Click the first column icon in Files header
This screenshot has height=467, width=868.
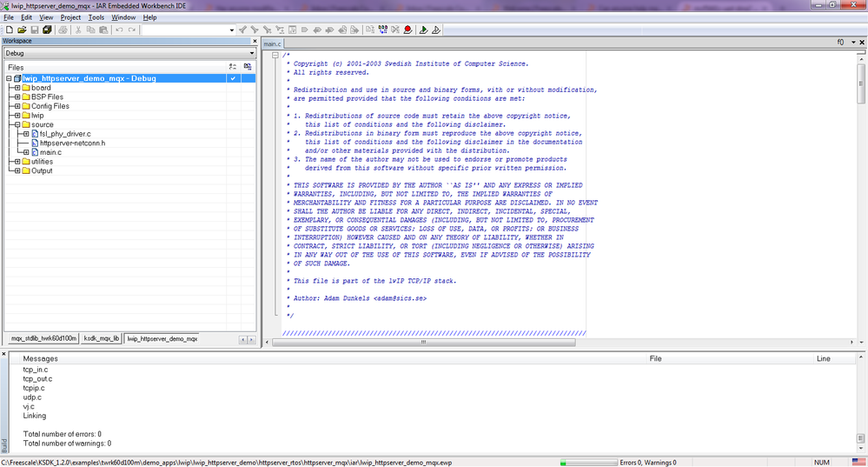pos(233,67)
